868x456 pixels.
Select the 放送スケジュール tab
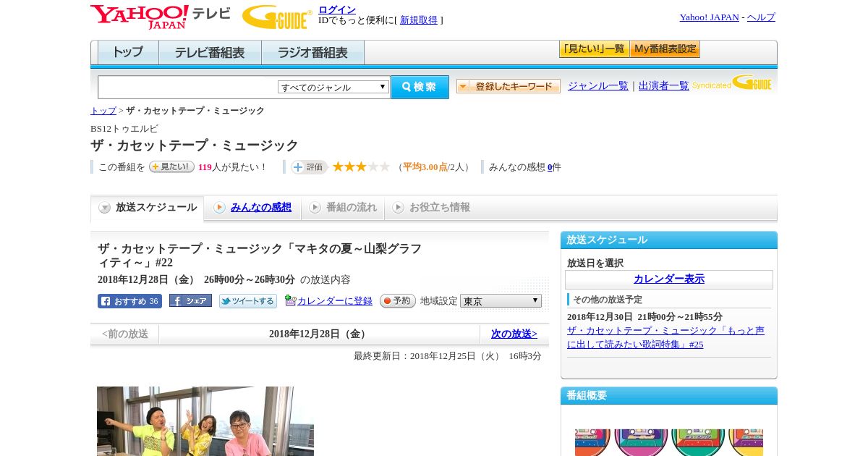[x=147, y=208]
